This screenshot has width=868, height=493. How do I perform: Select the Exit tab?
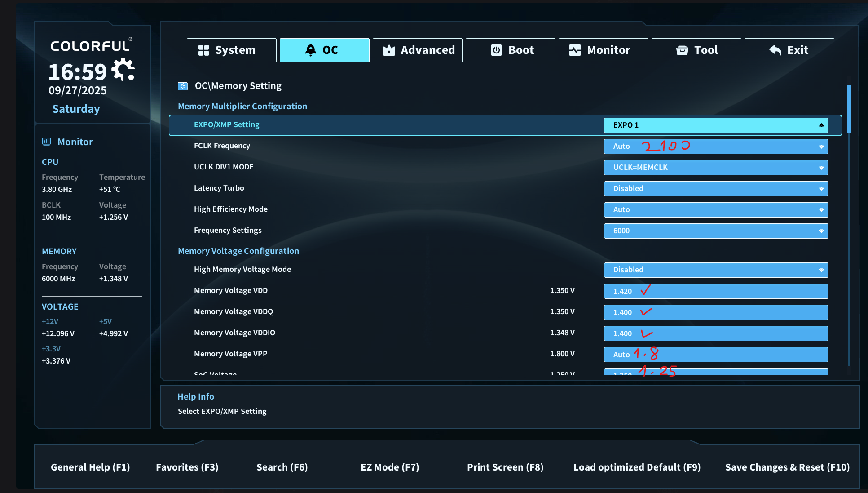(x=789, y=50)
